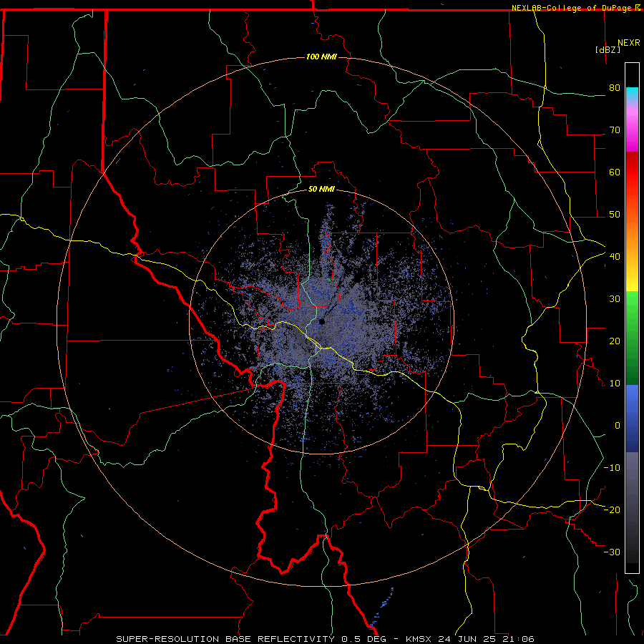644x644 pixels.
Task: Click the -20 dBZ legend value
Action: [612, 509]
